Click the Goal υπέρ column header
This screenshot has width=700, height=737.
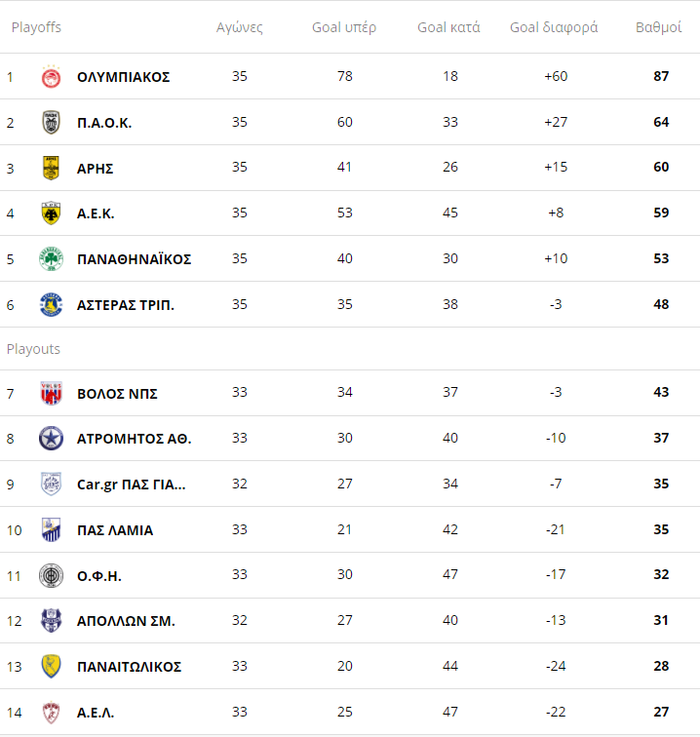click(x=344, y=27)
